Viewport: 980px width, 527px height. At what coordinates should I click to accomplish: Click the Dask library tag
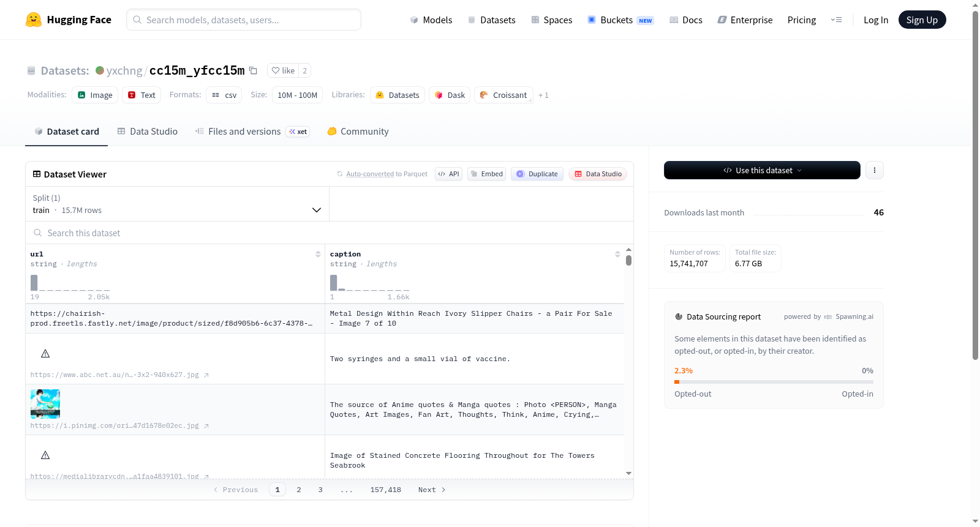coord(450,95)
